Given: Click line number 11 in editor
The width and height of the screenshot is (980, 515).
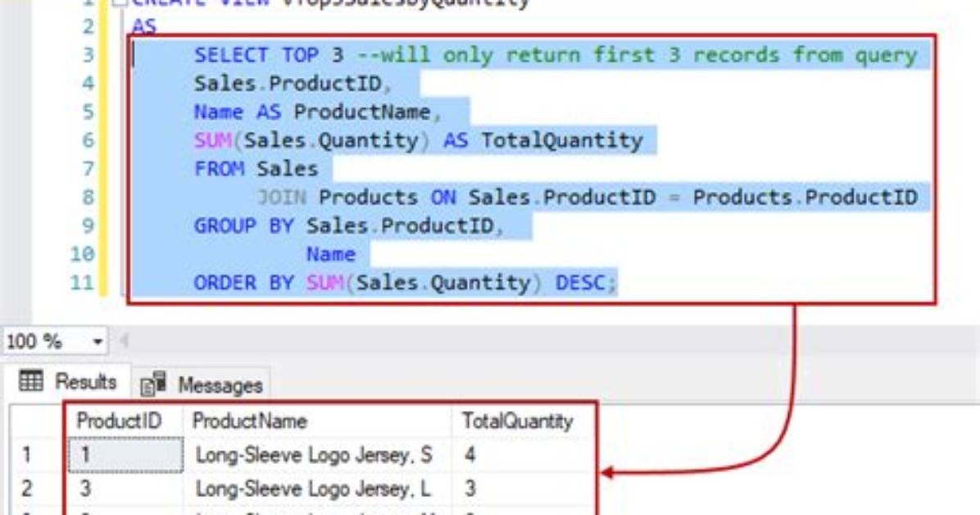Looking at the screenshot, I should click(82, 282).
